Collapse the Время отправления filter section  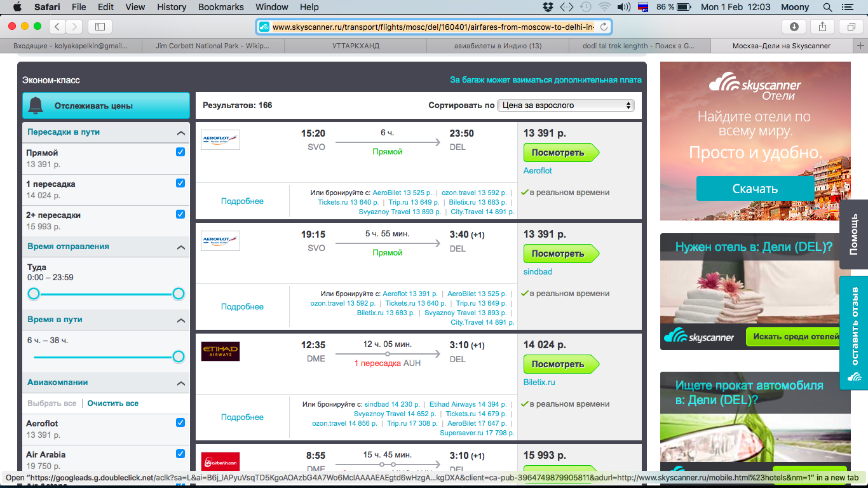[181, 247]
